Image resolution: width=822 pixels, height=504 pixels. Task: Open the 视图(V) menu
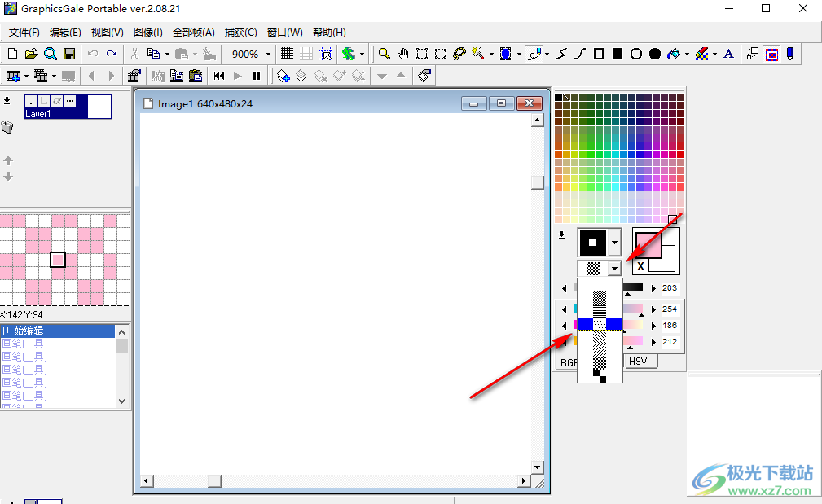tap(107, 33)
